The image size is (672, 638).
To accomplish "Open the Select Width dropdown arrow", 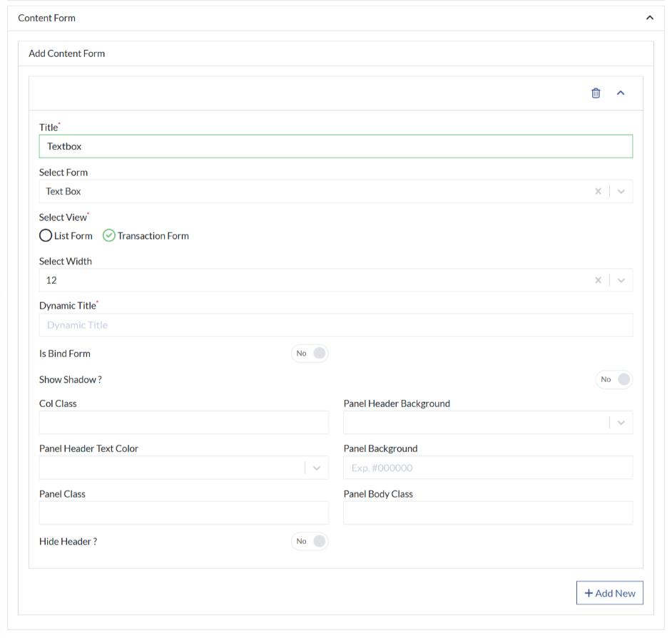I will [x=621, y=280].
